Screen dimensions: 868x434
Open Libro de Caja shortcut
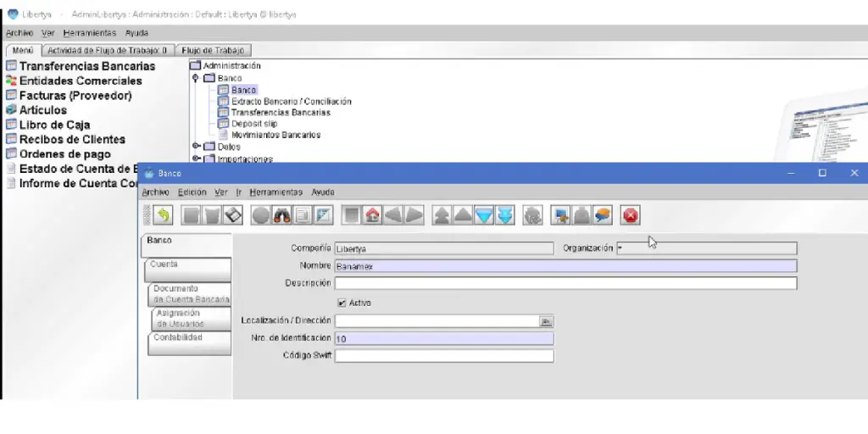(54, 125)
